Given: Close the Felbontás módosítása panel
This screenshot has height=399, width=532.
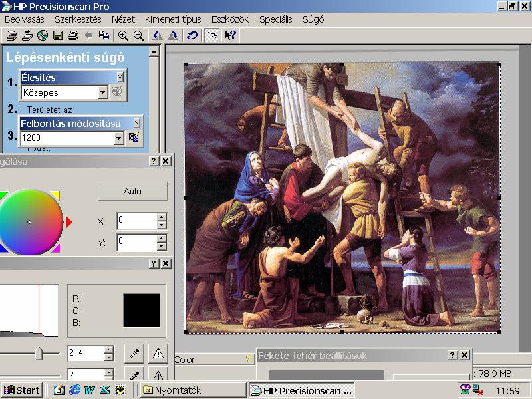Looking at the screenshot, I should click(x=137, y=123).
